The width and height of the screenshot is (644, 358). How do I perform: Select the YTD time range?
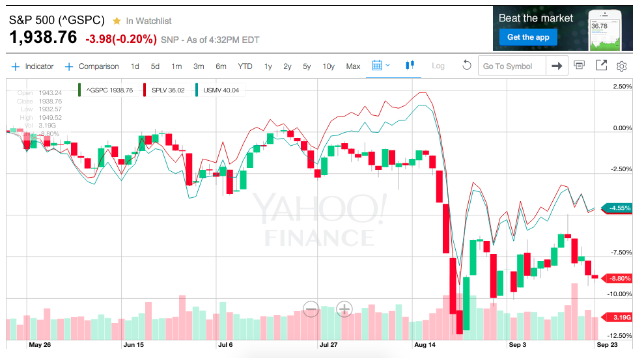(245, 66)
